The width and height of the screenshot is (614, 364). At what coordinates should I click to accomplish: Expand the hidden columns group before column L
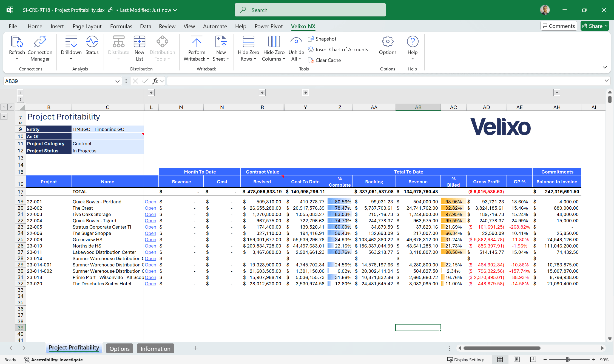(x=151, y=93)
